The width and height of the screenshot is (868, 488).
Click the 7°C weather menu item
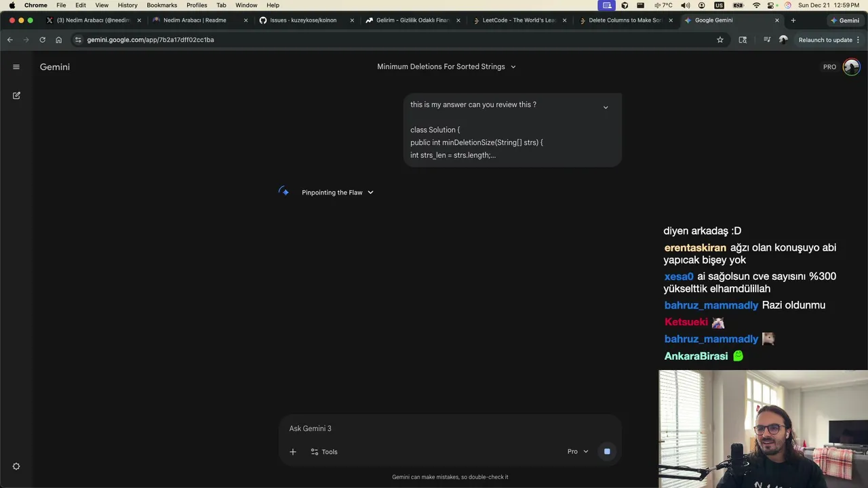pos(663,5)
